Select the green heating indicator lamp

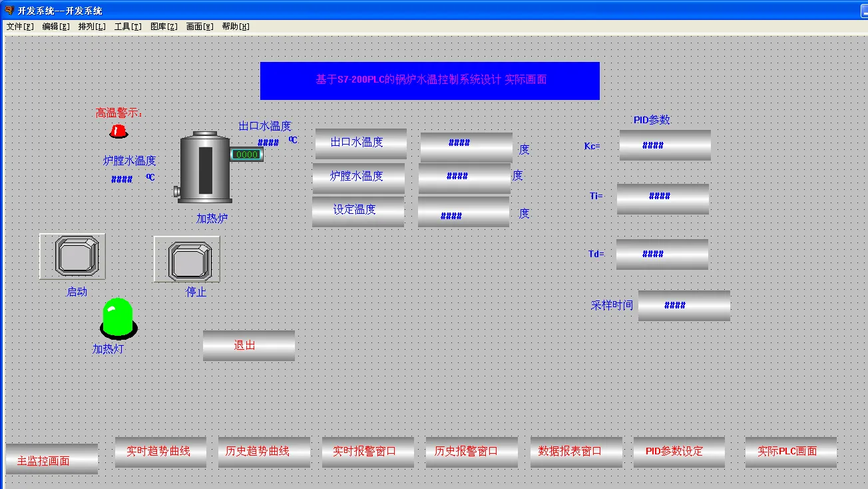tap(118, 318)
